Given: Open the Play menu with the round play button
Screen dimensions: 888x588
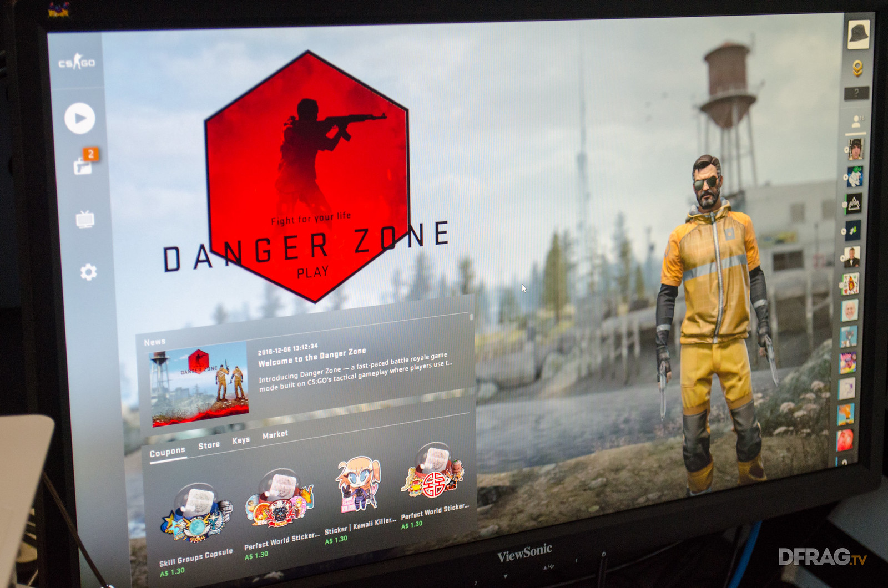Looking at the screenshot, I should [x=79, y=118].
